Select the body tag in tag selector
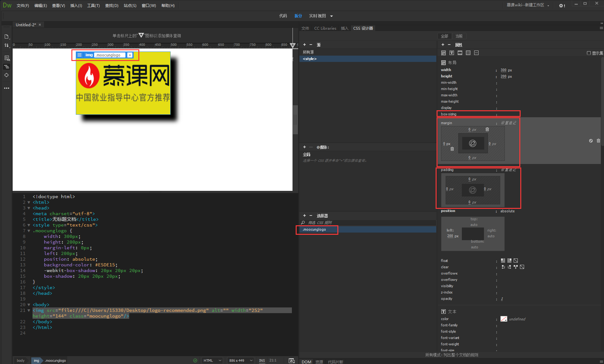The image size is (604, 364). 21,361
